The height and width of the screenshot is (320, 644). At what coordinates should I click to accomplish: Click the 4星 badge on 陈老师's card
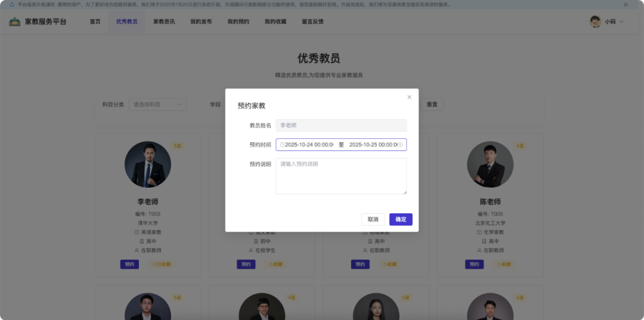point(519,146)
